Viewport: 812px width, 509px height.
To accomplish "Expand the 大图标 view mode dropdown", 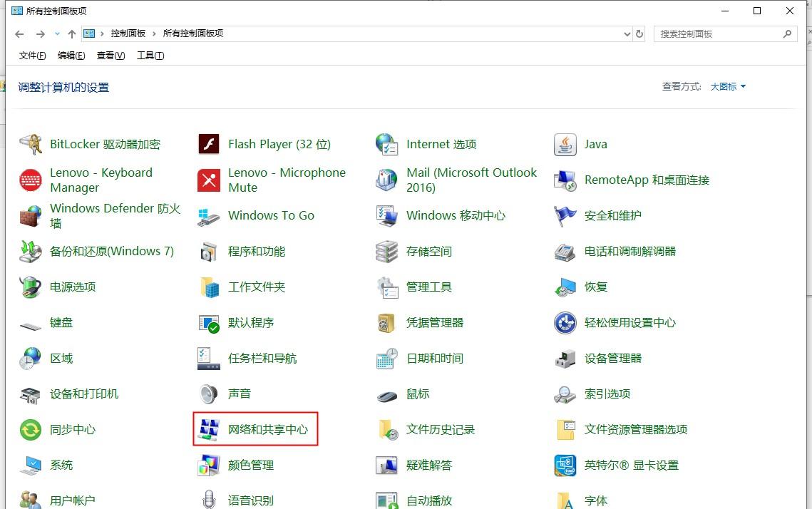I will [728, 86].
